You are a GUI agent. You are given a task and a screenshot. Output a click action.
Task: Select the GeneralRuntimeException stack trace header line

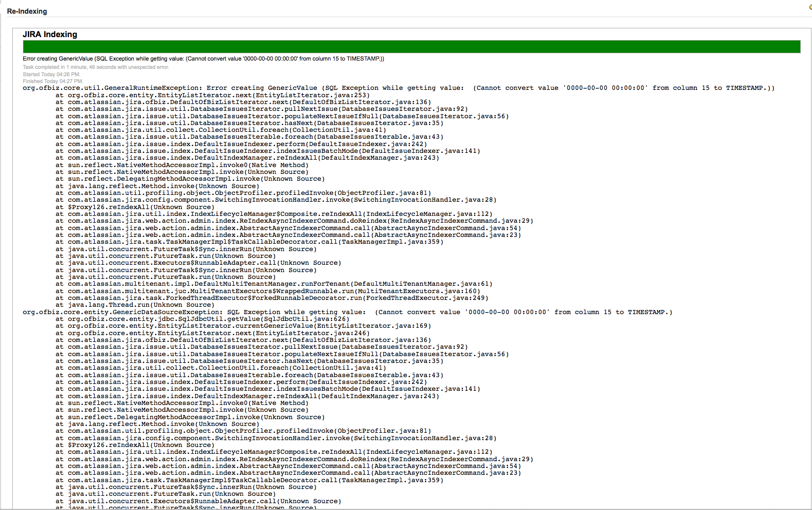(398, 88)
